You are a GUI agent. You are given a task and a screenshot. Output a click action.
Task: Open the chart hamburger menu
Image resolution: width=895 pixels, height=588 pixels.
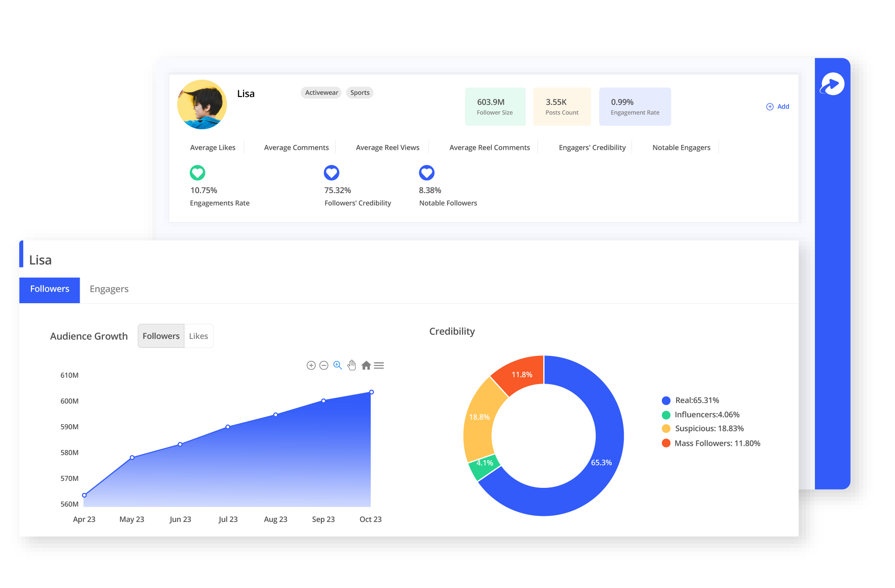379,365
